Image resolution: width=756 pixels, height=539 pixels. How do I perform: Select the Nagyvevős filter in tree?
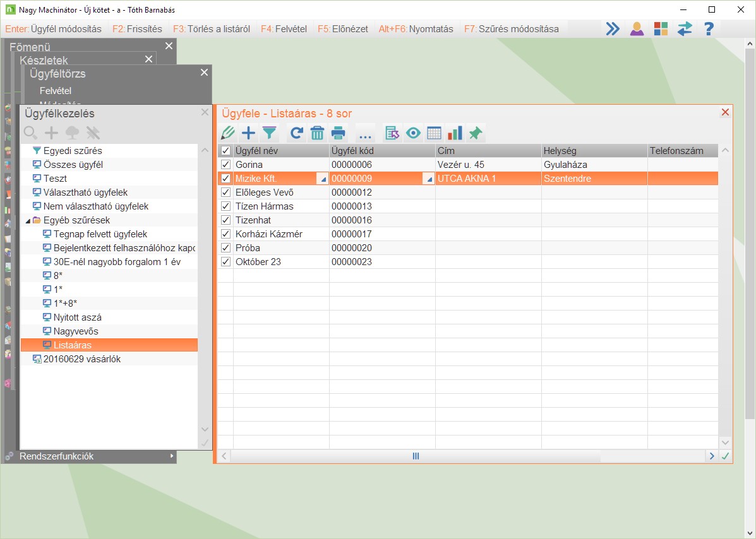coord(76,331)
